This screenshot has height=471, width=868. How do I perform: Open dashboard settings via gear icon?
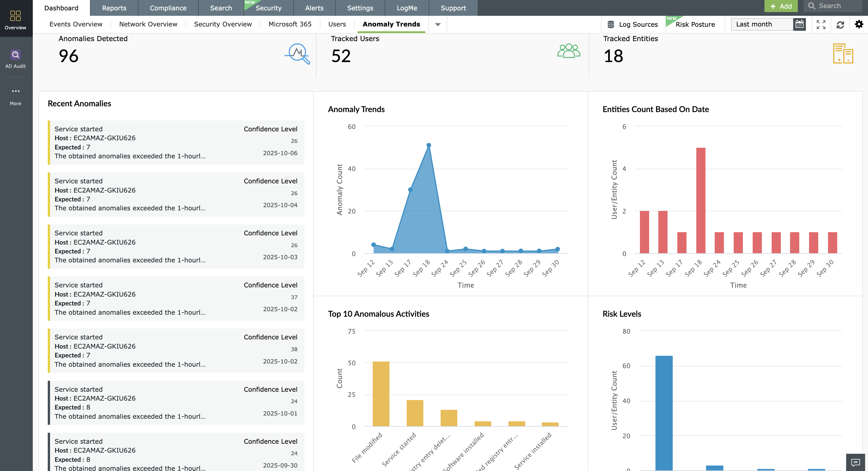point(859,24)
